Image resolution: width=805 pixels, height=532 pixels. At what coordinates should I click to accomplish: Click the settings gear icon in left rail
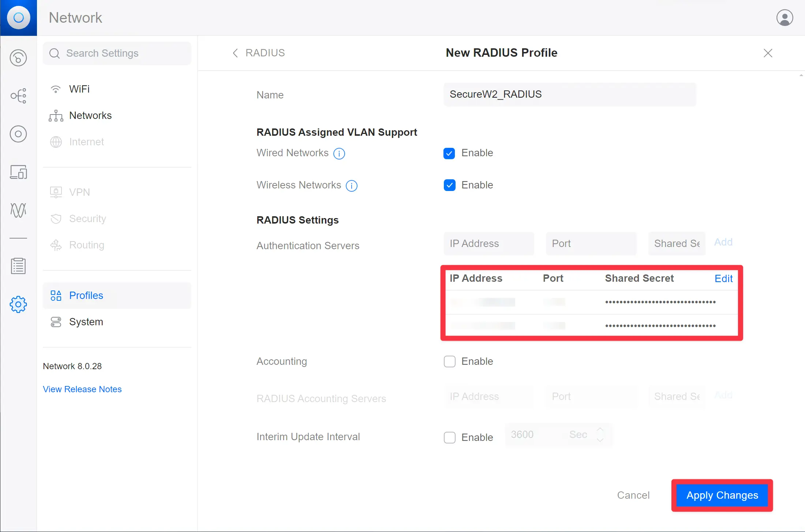click(x=18, y=304)
